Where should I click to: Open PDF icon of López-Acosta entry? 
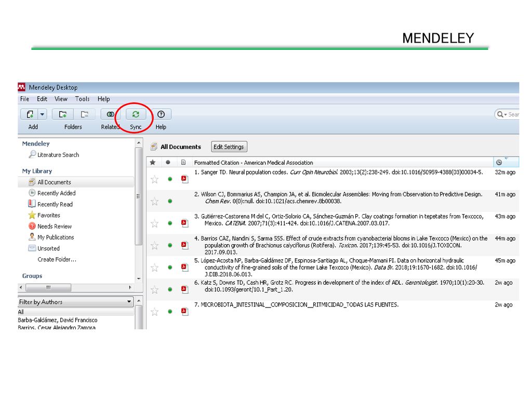coord(184,267)
